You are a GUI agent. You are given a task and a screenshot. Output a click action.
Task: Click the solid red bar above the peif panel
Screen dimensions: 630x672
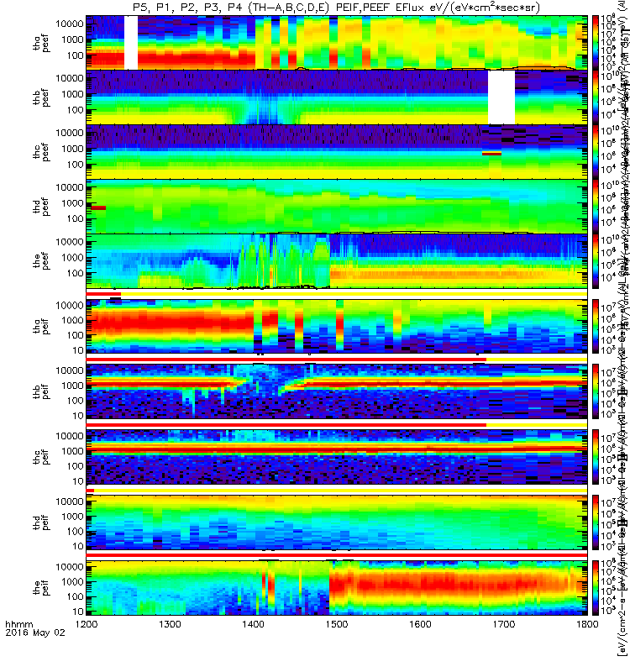pyautogui.click(x=337, y=555)
